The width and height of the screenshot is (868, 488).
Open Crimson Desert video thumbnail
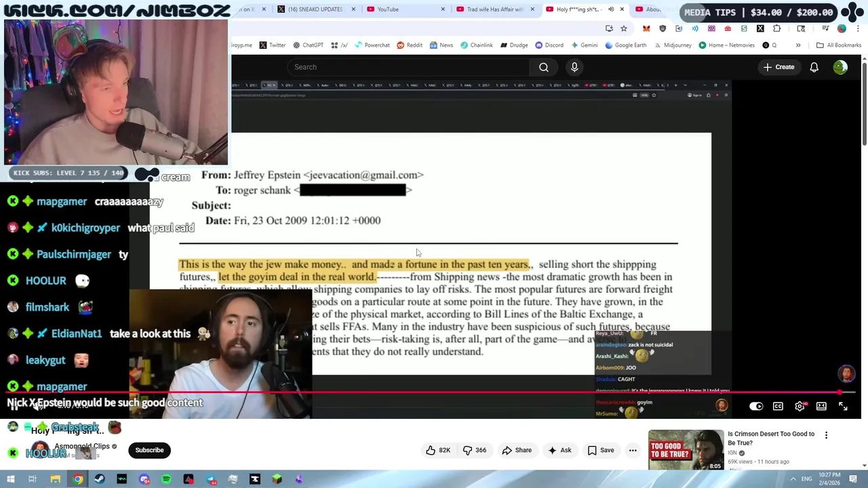pos(686,450)
